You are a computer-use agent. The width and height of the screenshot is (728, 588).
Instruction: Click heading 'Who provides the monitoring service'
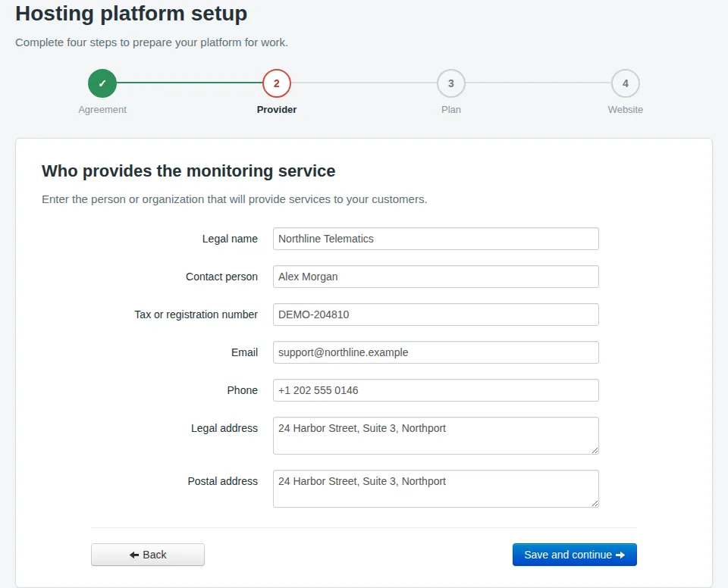pos(189,170)
